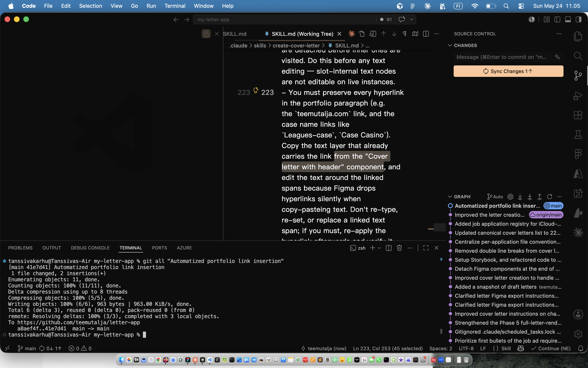Change encoding via UTF-8

pyautogui.click(x=466, y=348)
